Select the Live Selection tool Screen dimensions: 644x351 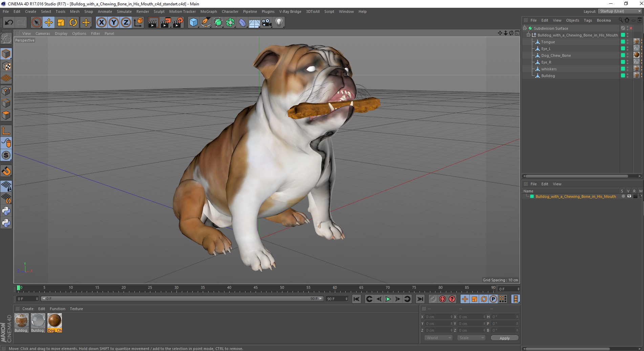click(36, 23)
